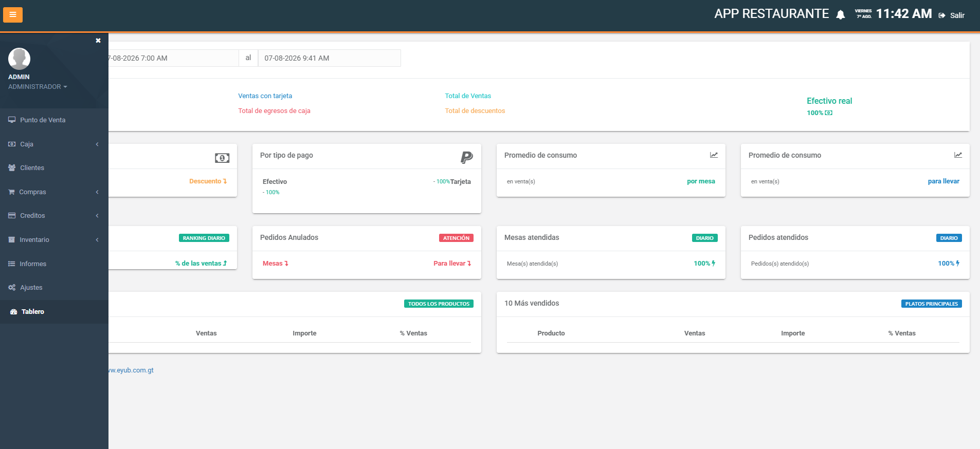This screenshot has height=449, width=980.
Task: Click the Total de Ventas label
Action: (468, 96)
